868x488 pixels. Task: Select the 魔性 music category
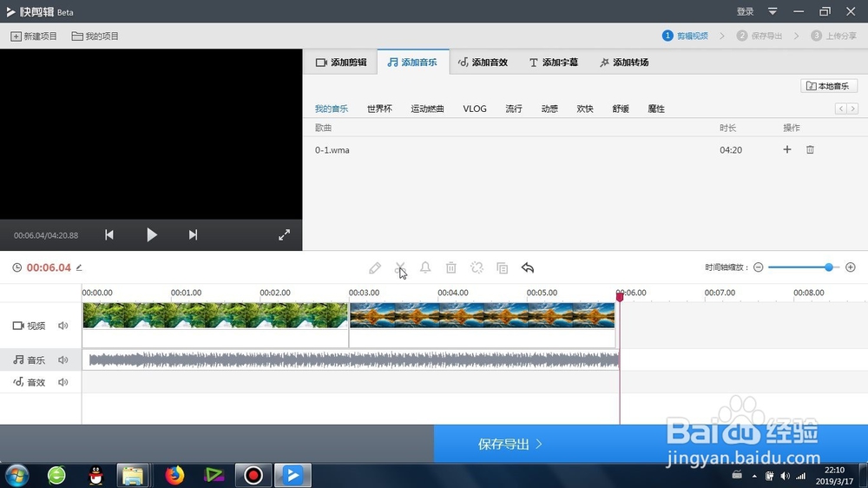(656, 109)
